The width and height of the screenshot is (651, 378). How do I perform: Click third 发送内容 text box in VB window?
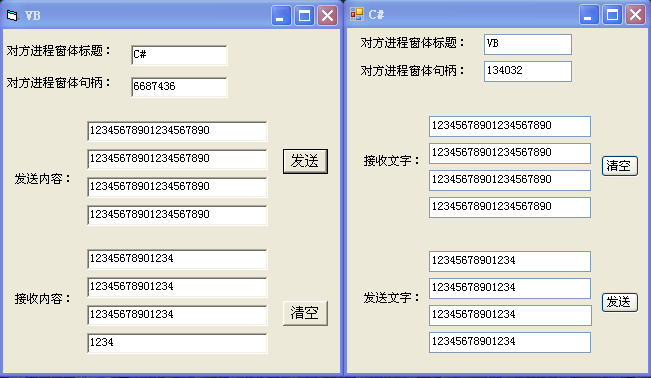tap(177, 187)
